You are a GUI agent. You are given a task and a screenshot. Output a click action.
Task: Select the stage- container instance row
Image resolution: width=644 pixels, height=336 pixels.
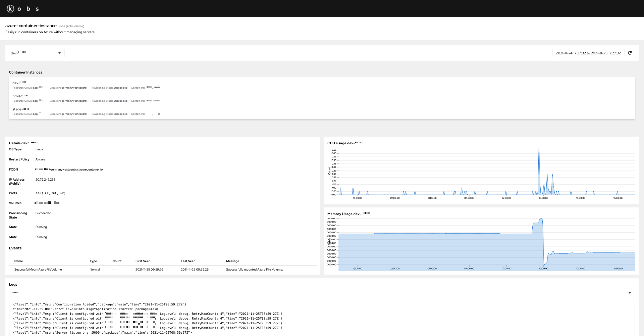[322, 111]
